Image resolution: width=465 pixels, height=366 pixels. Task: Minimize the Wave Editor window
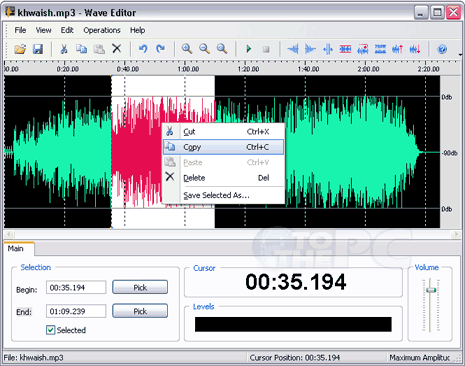point(421,13)
